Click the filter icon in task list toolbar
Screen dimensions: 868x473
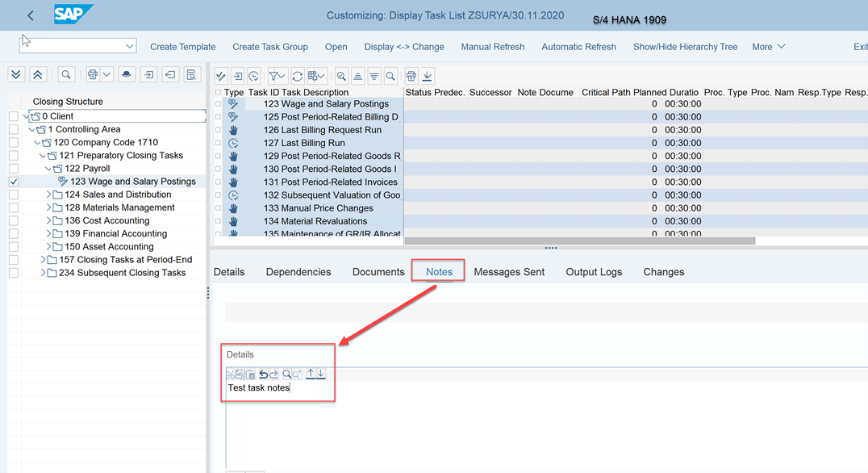(x=277, y=77)
